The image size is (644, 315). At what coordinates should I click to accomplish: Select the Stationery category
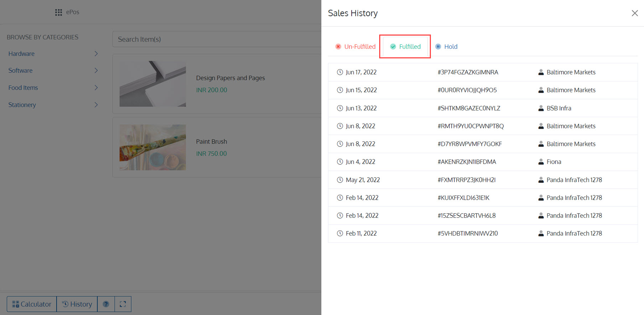click(x=22, y=105)
